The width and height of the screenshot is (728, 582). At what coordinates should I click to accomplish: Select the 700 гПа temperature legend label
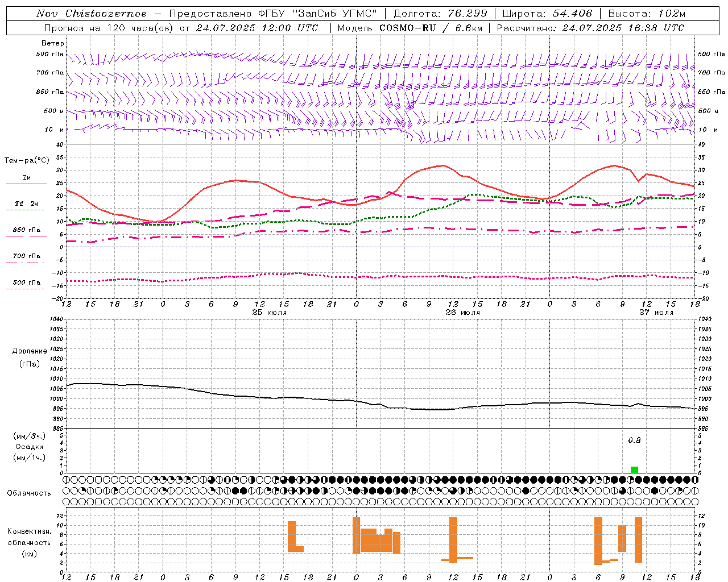point(27,256)
